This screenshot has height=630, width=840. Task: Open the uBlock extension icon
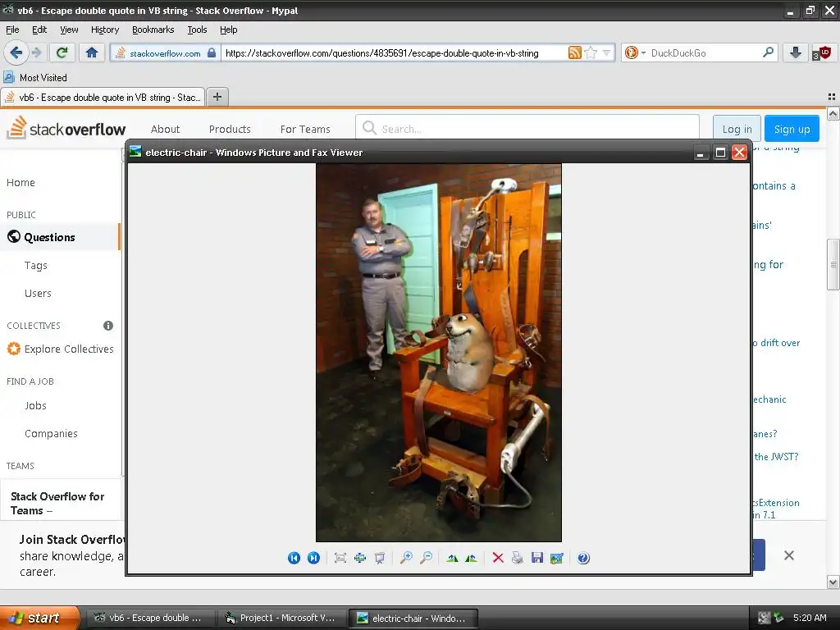coord(821,52)
